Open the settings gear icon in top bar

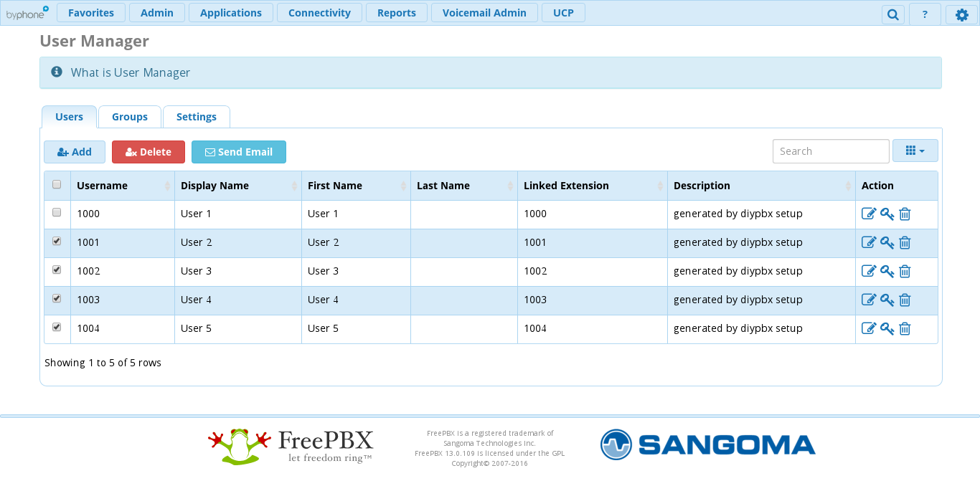pyautogui.click(x=961, y=14)
